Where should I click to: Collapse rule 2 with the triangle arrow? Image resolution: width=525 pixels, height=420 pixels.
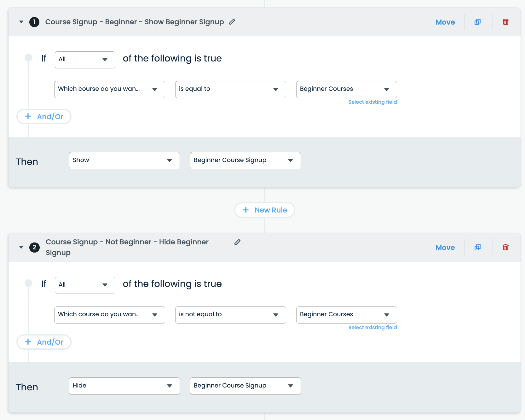pyautogui.click(x=21, y=248)
